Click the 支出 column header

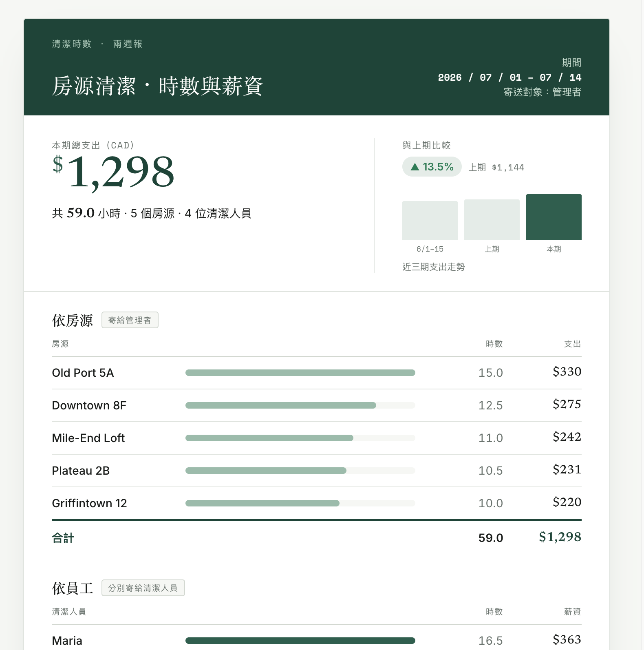click(x=573, y=344)
